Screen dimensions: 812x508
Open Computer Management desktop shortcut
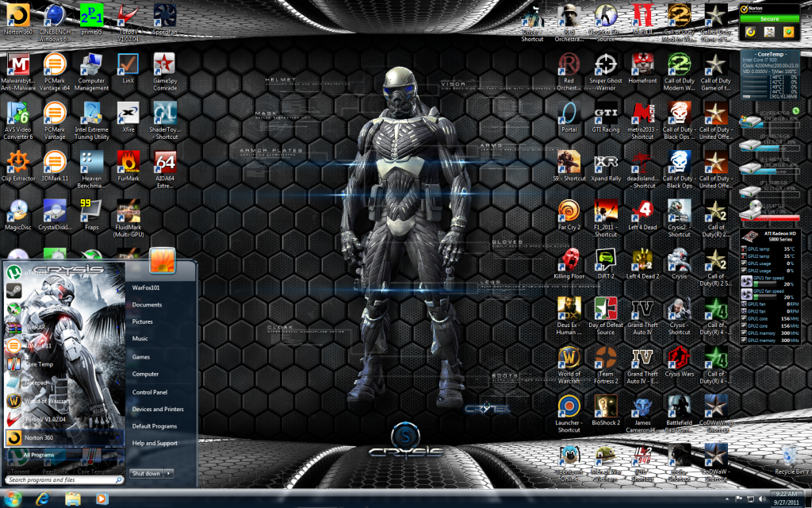(91, 72)
